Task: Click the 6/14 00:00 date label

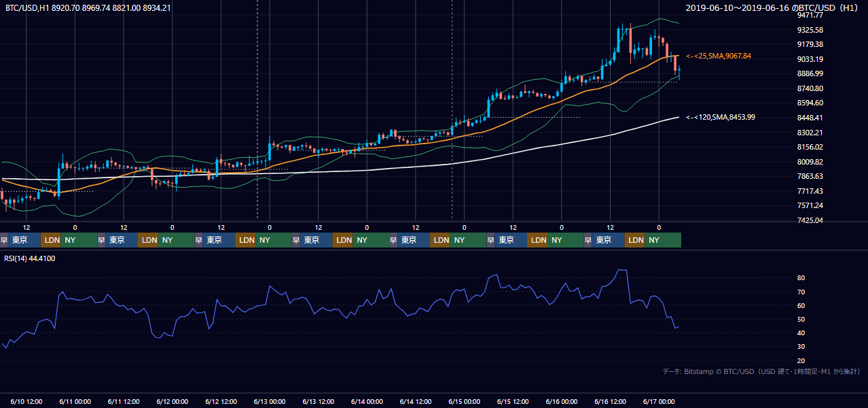Action: tap(367, 401)
